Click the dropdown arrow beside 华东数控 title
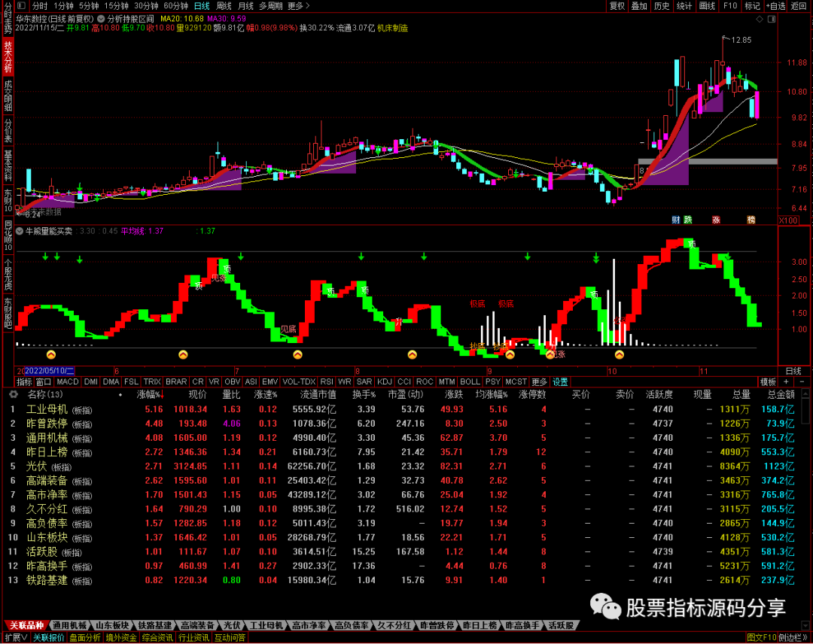The width and height of the screenshot is (813, 644). coord(101,19)
